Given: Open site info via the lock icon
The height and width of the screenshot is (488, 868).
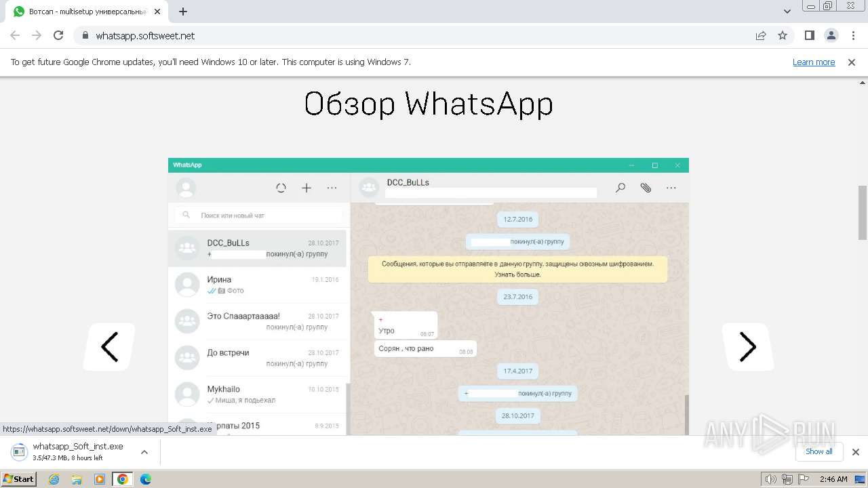Looking at the screenshot, I should (85, 35).
